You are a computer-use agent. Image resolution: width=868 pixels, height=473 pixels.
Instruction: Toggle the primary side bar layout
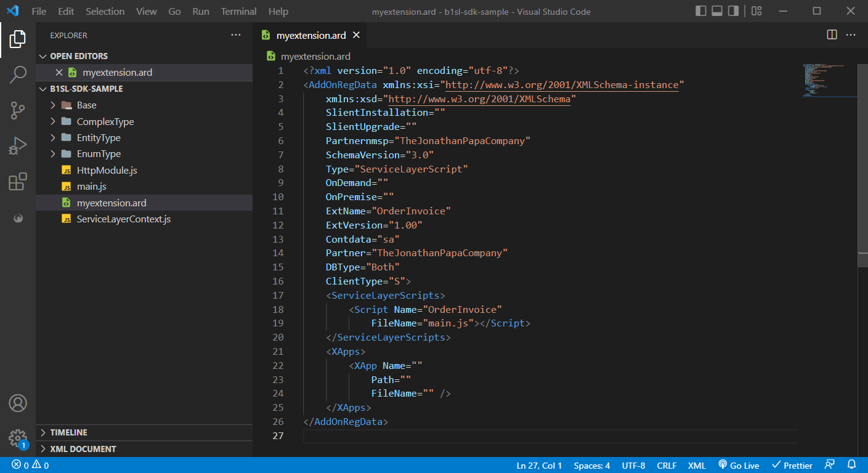click(x=701, y=11)
